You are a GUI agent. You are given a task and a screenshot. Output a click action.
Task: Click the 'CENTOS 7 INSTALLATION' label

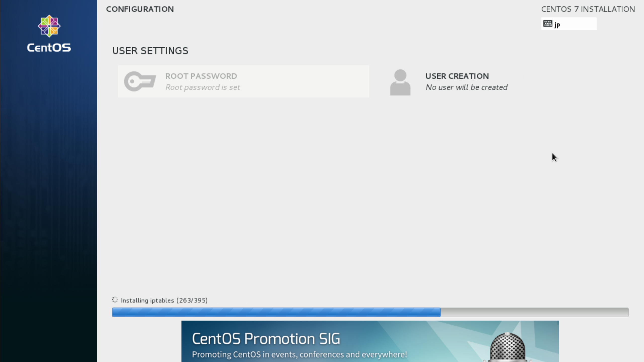(588, 9)
